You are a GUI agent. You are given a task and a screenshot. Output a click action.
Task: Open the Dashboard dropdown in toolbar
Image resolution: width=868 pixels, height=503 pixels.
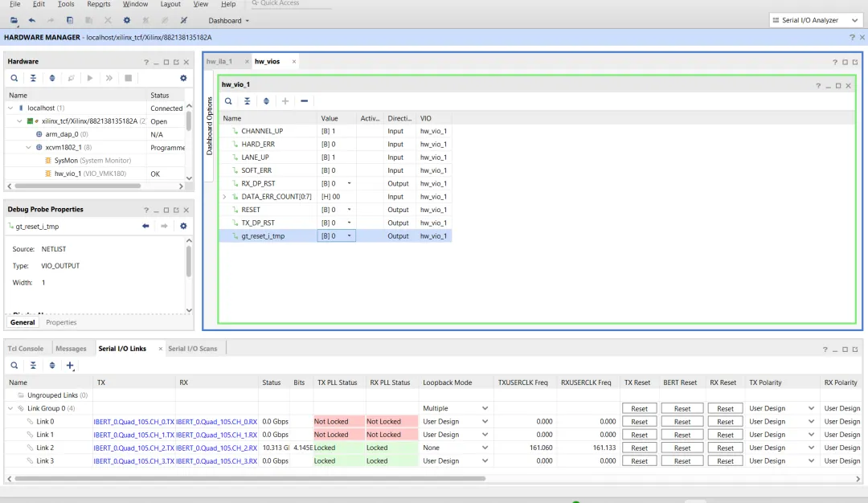pos(228,21)
